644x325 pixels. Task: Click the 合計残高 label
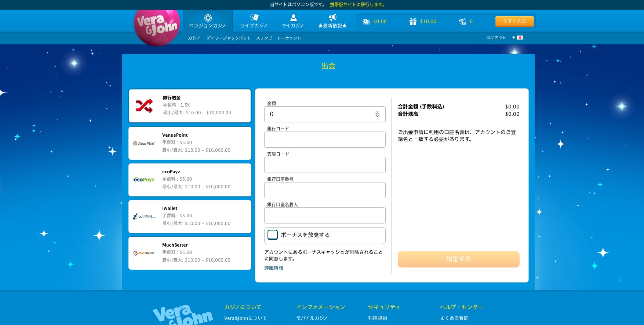(x=408, y=114)
